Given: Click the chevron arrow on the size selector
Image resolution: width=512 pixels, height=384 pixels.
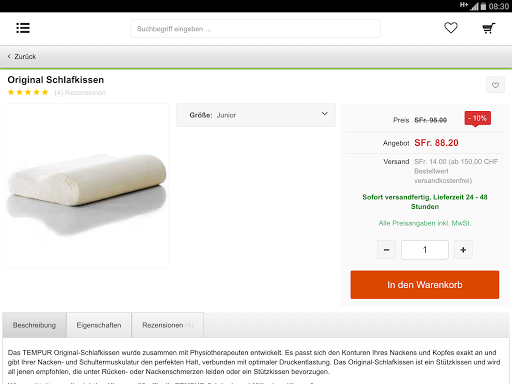Looking at the screenshot, I should pos(324,114).
